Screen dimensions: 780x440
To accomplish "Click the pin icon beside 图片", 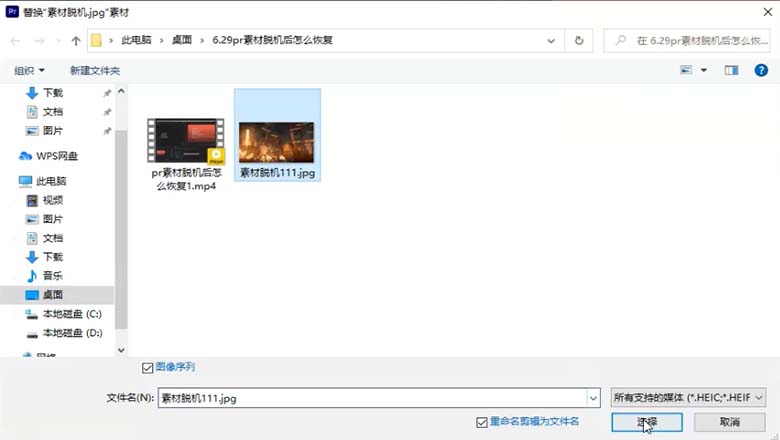I will tap(107, 131).
